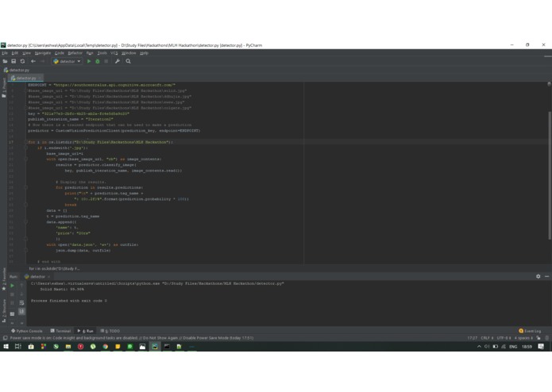
Task: Open the Run menu
Action: (x=90, y=53)
